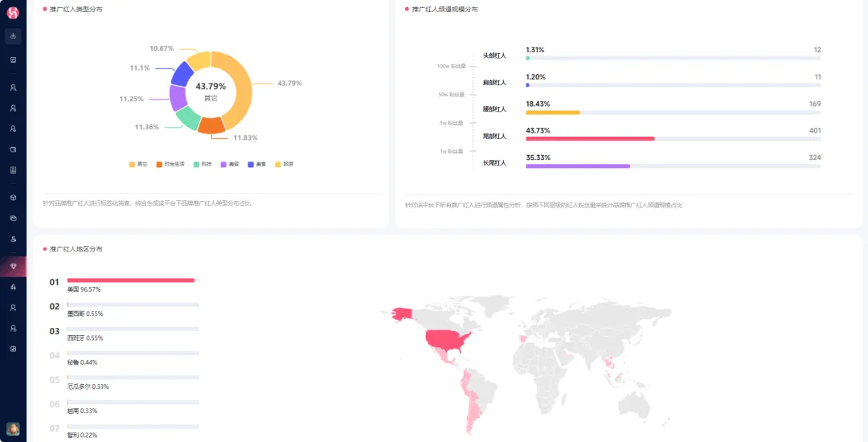Image resolution: width=868 pixels, height=442 pixels.
Task: Click the red 美国 96.57% bar
Action: tap(131, 280)
